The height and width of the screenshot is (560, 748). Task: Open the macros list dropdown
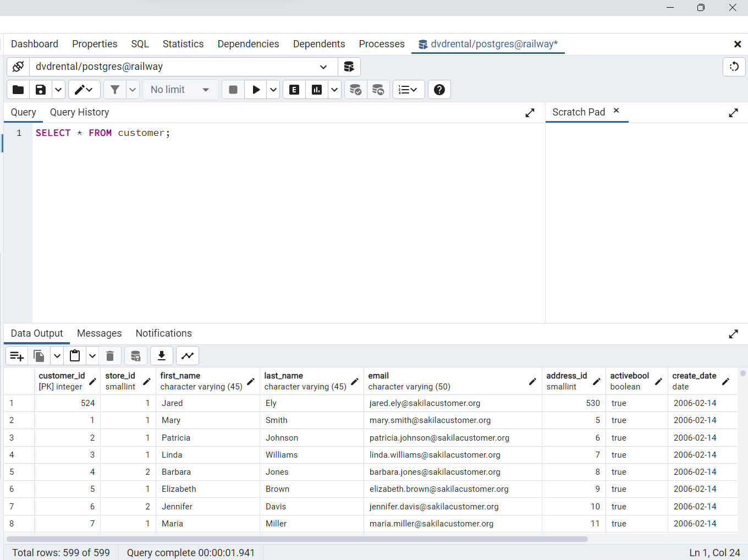tap(409, 90)
